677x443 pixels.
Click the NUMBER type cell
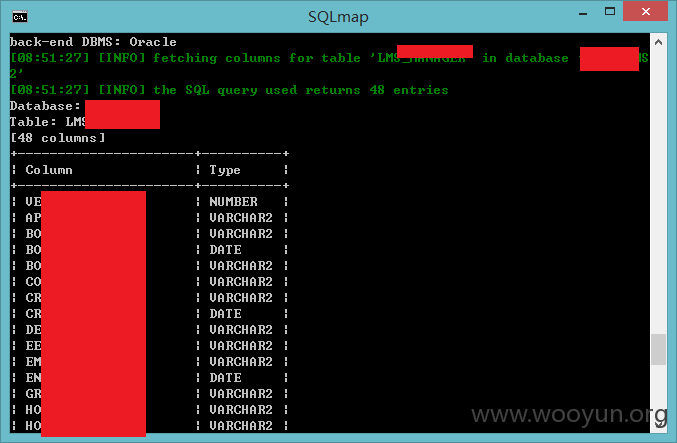point(234,202)
